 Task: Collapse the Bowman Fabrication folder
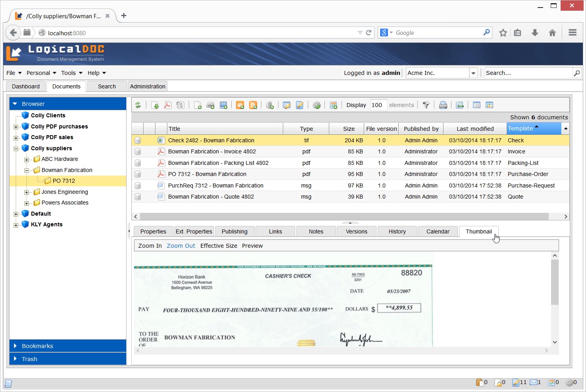click(27, 170)
